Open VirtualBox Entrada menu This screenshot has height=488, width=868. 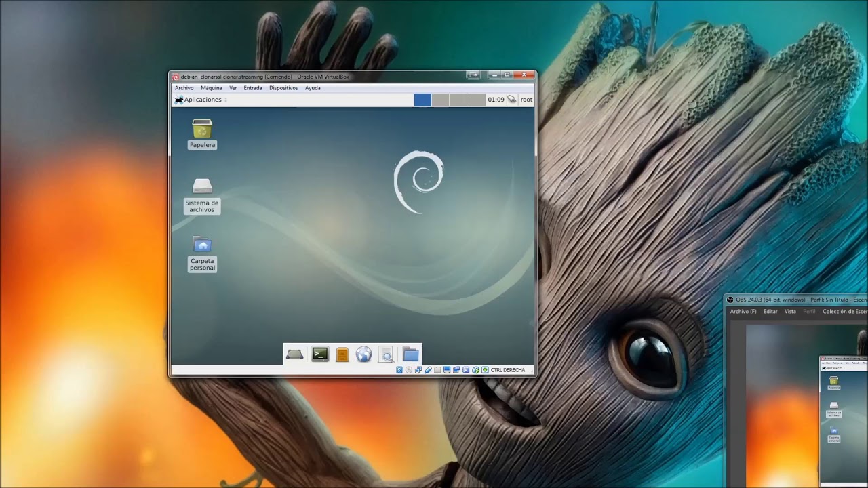[253, 88]
